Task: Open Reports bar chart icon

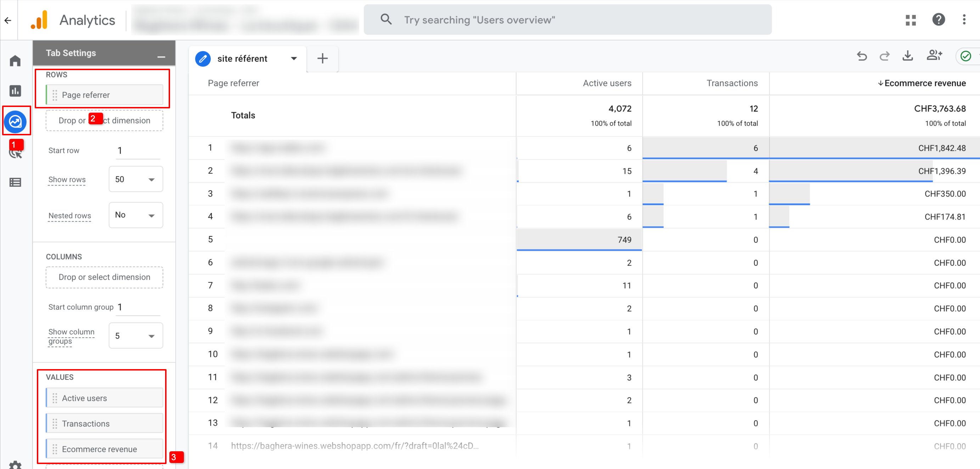Action: 15,91
